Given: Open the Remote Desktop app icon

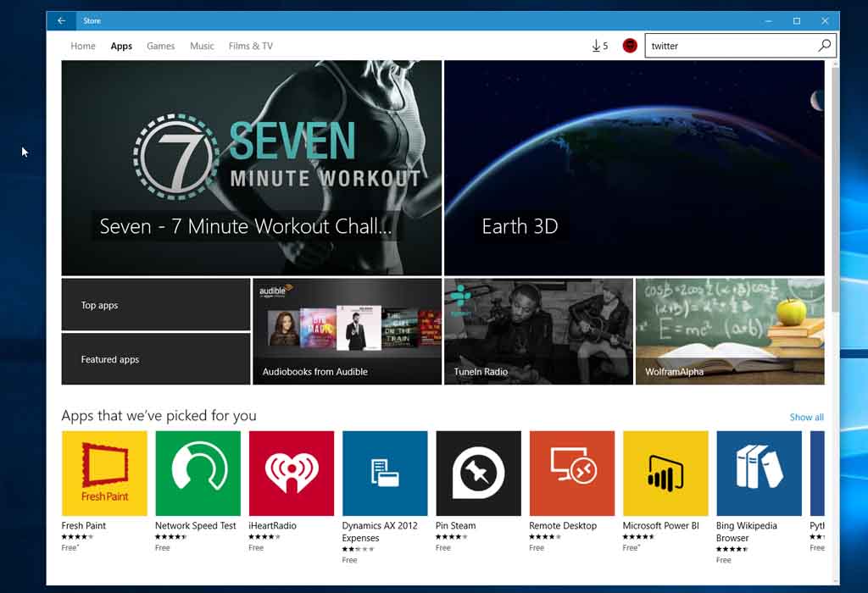Looking at the screenshot, I should (571, 473).
